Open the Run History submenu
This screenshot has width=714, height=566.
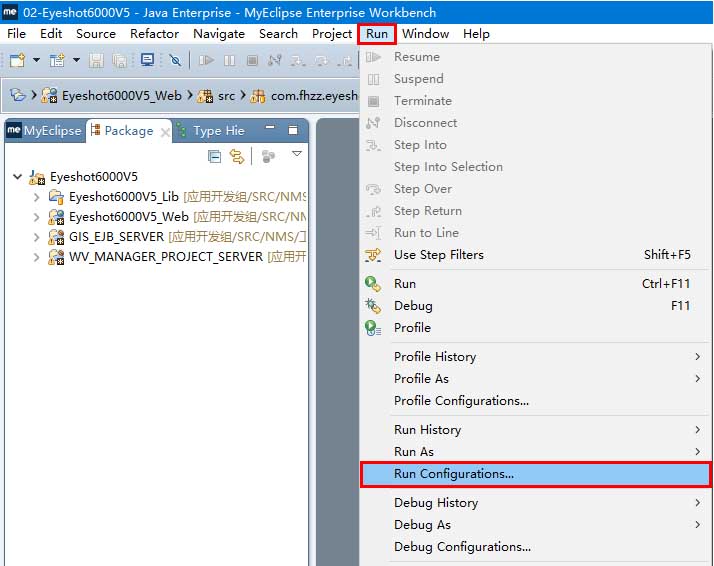[x=536, y=430]
